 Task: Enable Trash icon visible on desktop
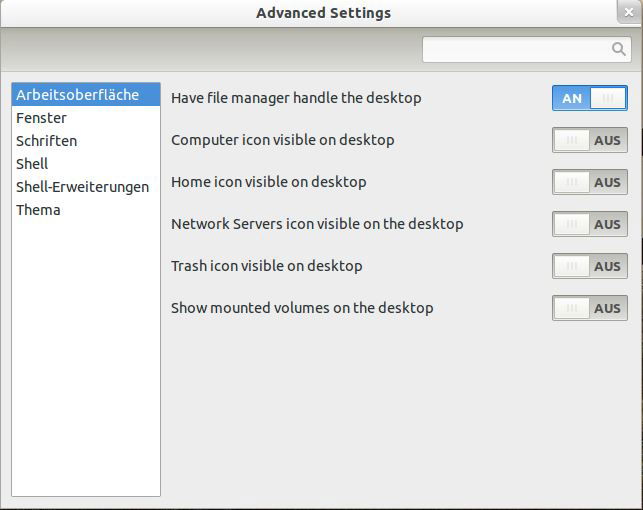pyautogui.click(x=590, y=266)
